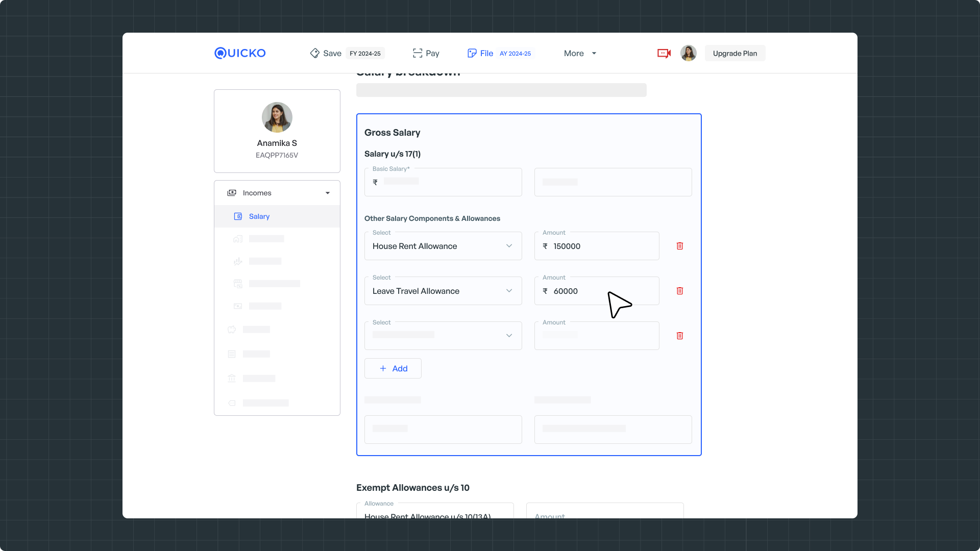The height and width of the screenshot is (551, 980).
Task: Click the Upgrade Plan button
Action: pos(734,53)
